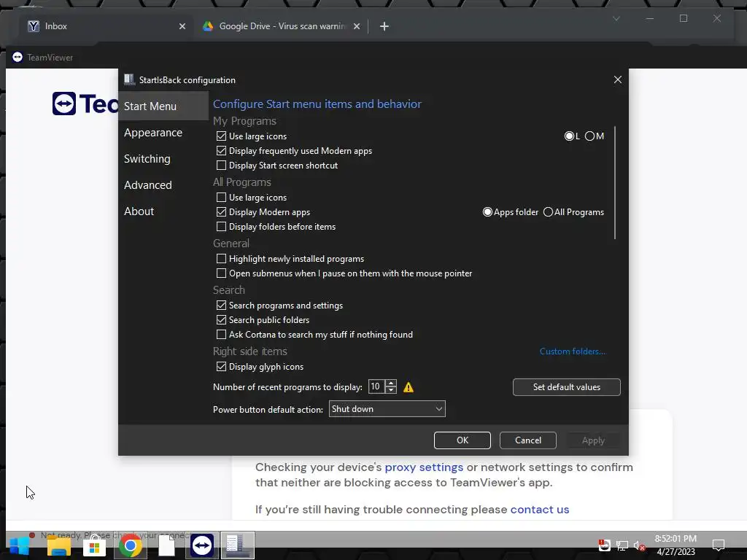Select StartIsBack configuration taskbar icon
The image size is (747, 560).
coord(237,545)
